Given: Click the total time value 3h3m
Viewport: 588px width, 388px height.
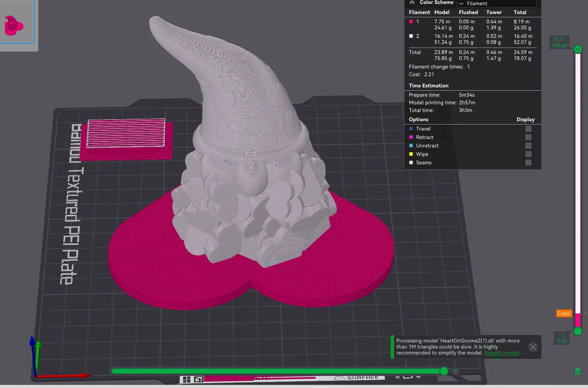Looking at the screenshot, I should tap(465, 110).
